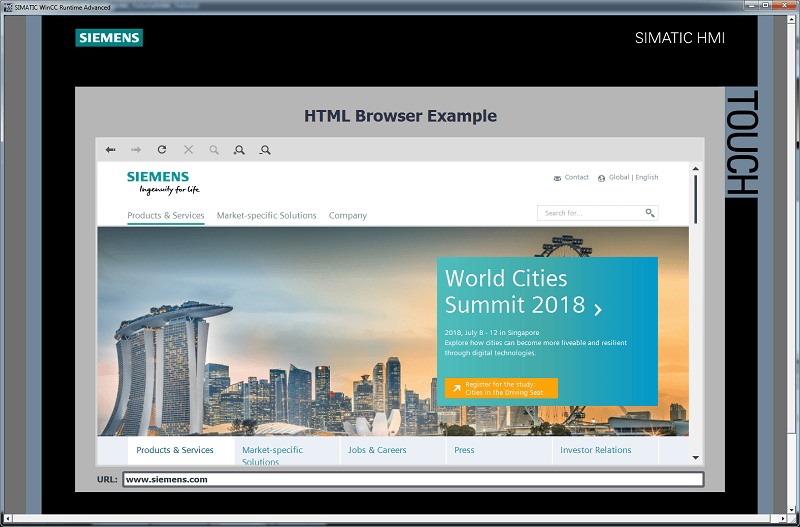This screenshot has width=800, height=527.
Task: Click the search magnifier in Search field
Action: 649,213
